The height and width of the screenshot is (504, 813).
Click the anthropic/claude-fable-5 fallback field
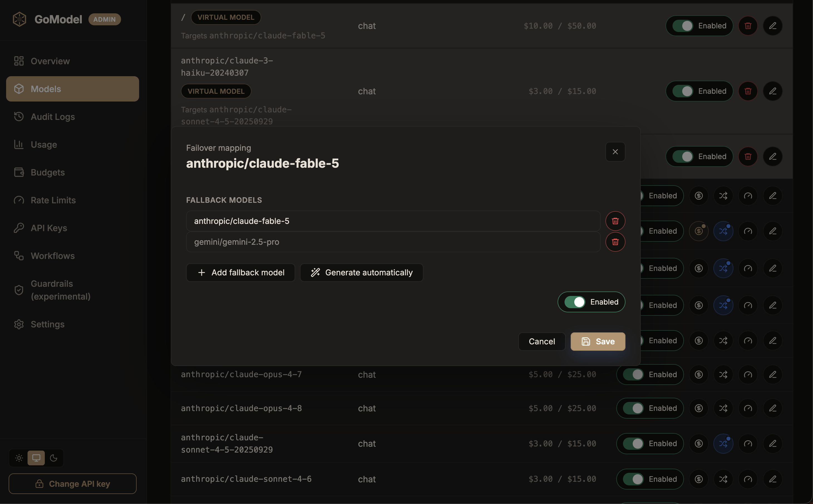393,221
